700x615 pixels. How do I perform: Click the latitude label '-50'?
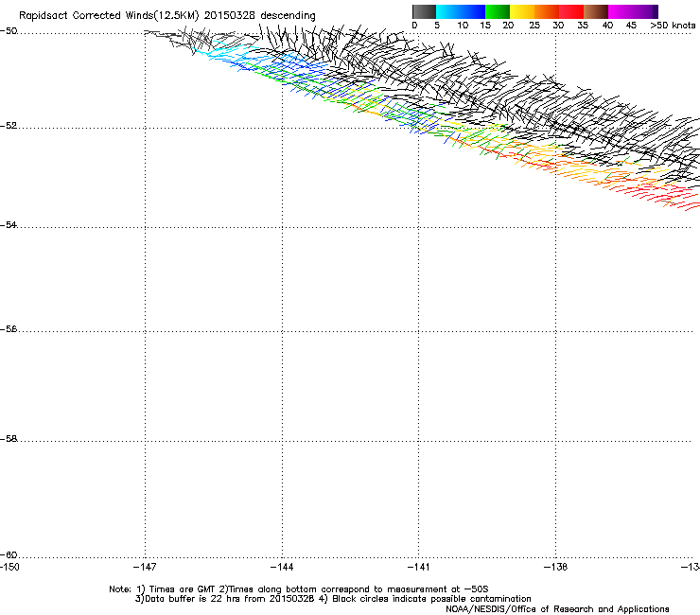[9, 31]
